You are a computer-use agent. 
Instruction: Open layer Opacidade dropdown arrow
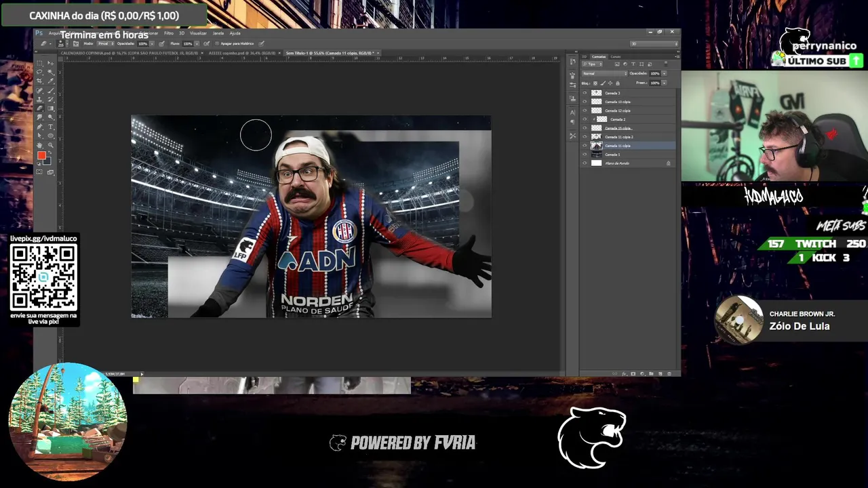click(664, 73)
